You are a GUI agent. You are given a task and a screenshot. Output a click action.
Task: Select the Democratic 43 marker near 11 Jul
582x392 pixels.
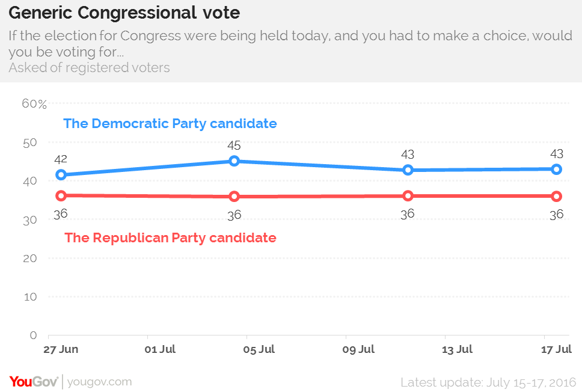point(408,170)
